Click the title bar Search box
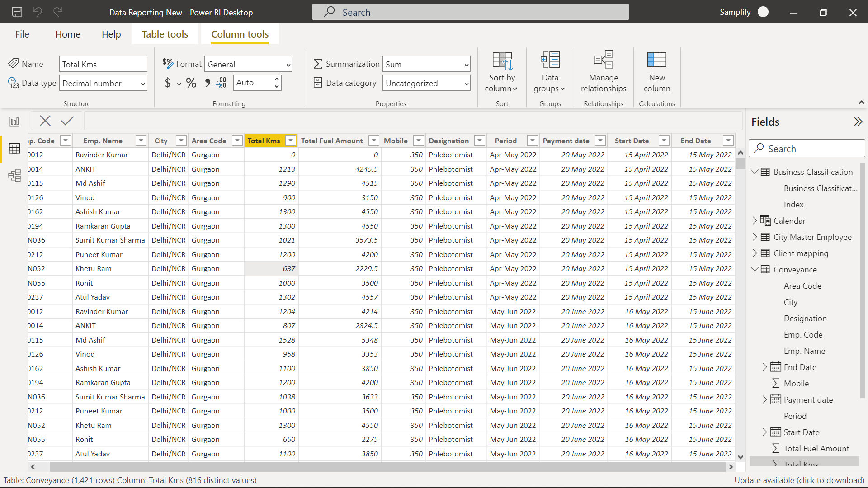Viewport: 868px width, 488px height. tap(470, 12)
